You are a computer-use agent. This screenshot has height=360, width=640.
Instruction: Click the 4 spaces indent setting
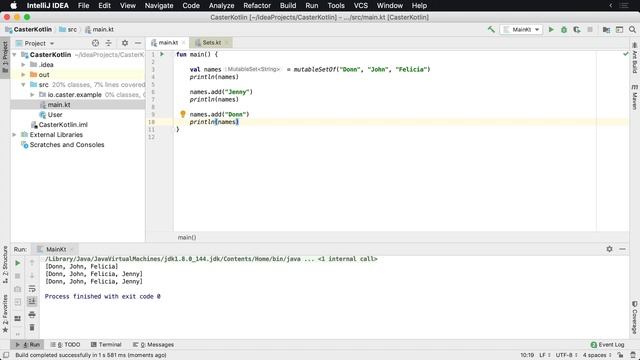(x=597, y=355)
